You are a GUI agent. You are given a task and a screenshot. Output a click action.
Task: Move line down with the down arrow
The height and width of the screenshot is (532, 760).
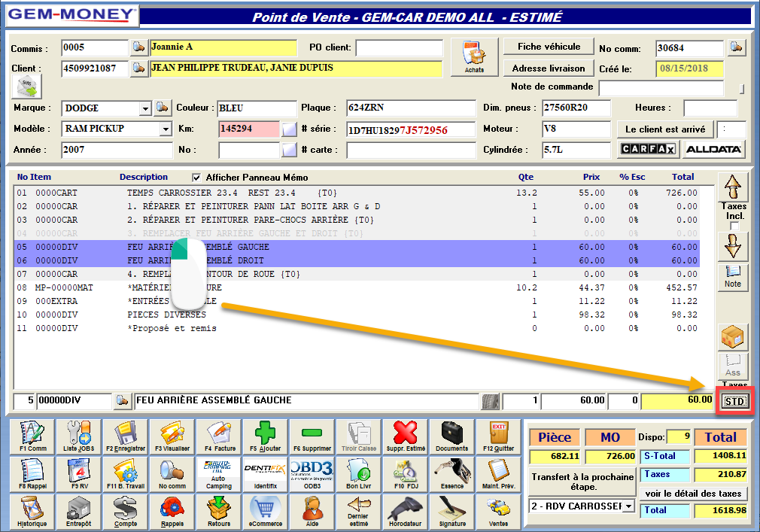pos(732,245)
